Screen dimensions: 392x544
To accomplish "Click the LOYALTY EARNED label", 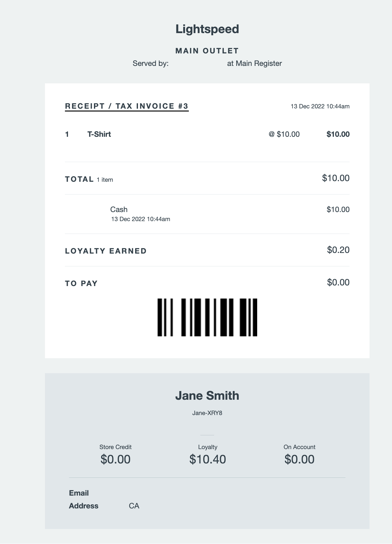I will pyautogui.click(x=106, y=251).
